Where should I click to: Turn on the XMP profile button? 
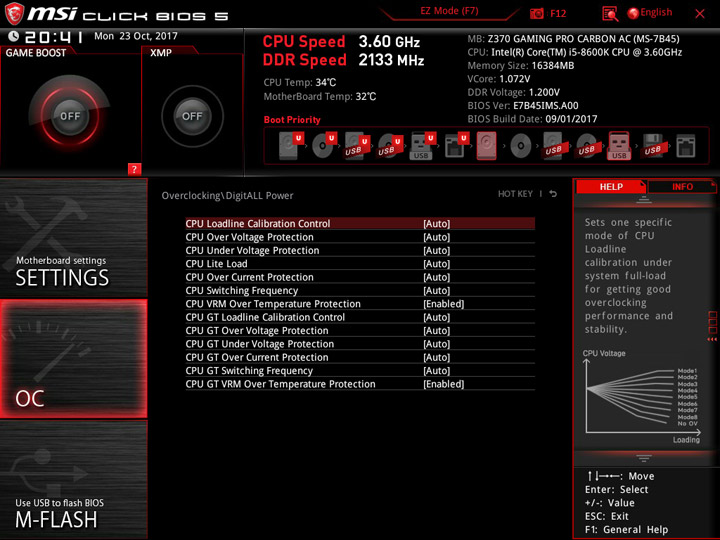(x=192, y=116)
